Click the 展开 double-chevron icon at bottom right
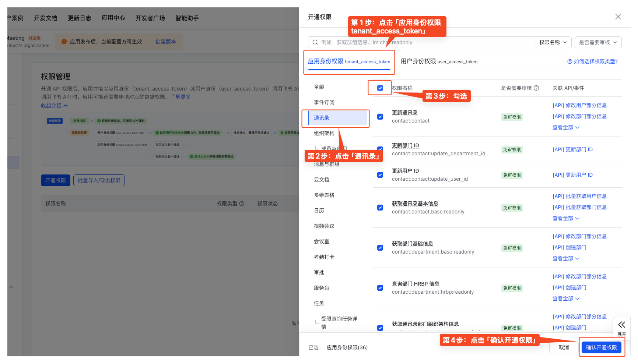Viewport: 638px width, 364px height. pyautogui.click(x=621, y=325)
